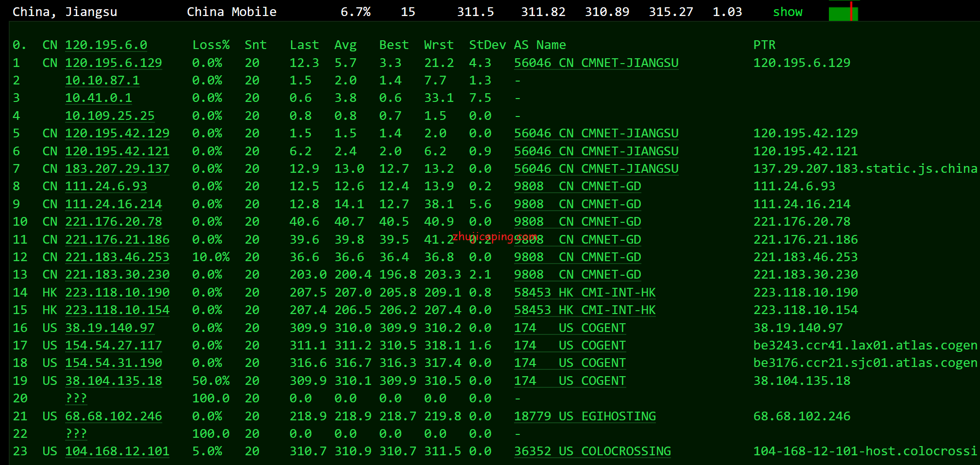Open AS 9808 CMNET-GD link on hop 10
This screenshot has width=980, height=465.
578,222
